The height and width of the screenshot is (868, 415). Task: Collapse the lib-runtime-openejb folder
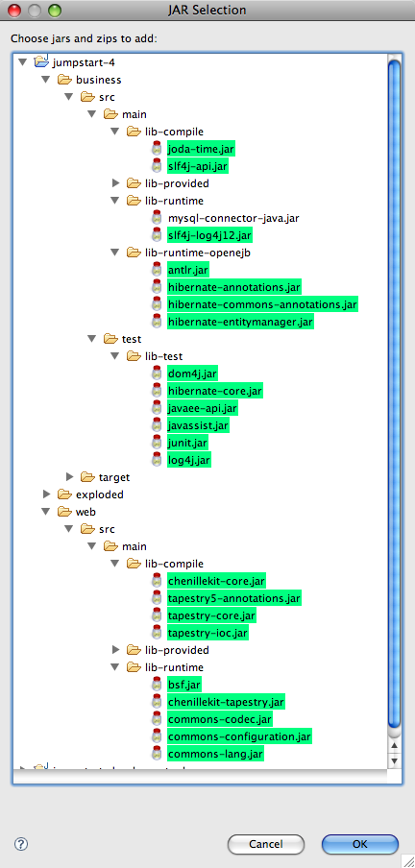click(x=115, y=253)
